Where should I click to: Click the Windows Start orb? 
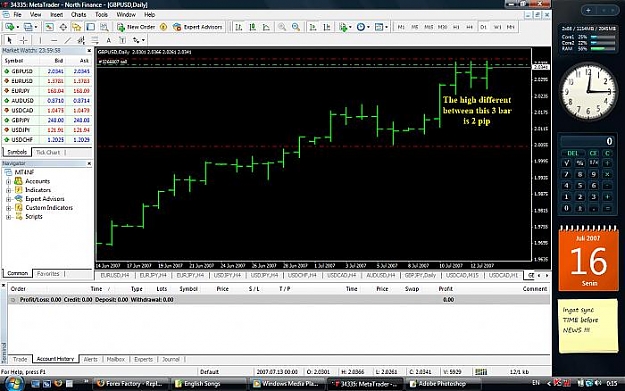click(x=14, y=383)
